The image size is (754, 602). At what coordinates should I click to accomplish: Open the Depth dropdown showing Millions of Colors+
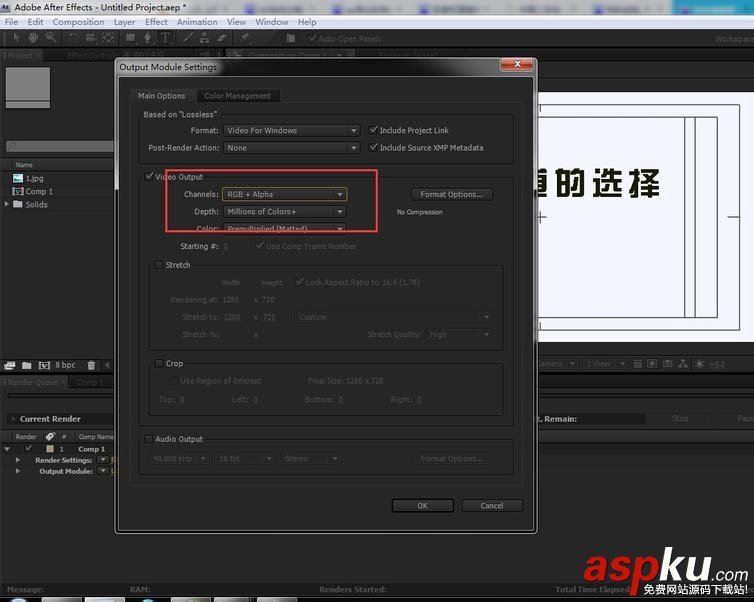coord(284,212)
